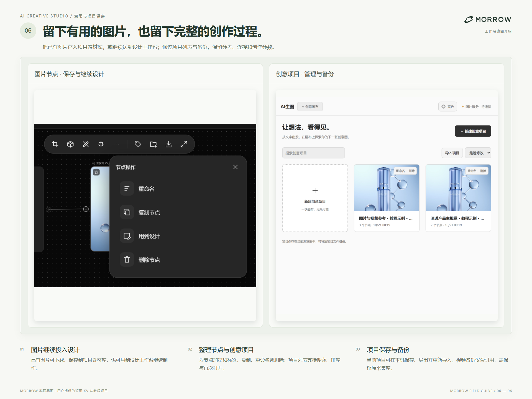Click the download icon in node toolbar
Image resolution: width=532 pixels, height=399 pixels.
pos(168,144)
